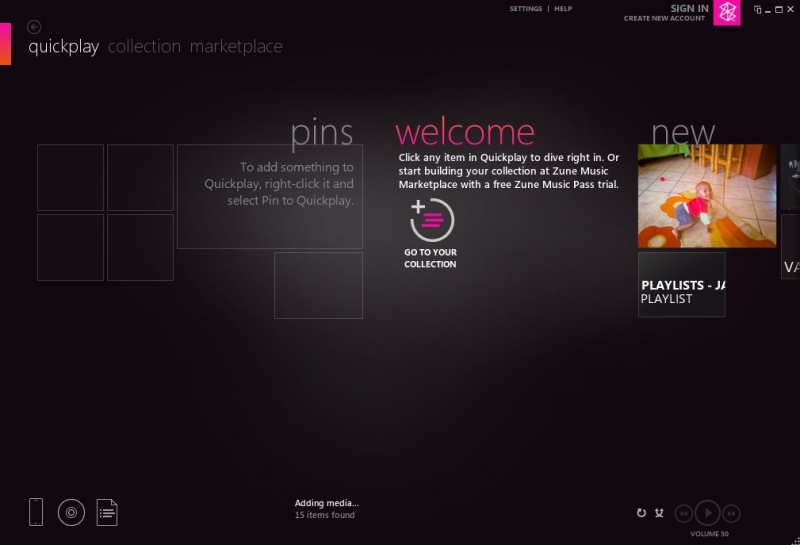
Task: Toggle repeat playback
Action: (x=641, y=513)
